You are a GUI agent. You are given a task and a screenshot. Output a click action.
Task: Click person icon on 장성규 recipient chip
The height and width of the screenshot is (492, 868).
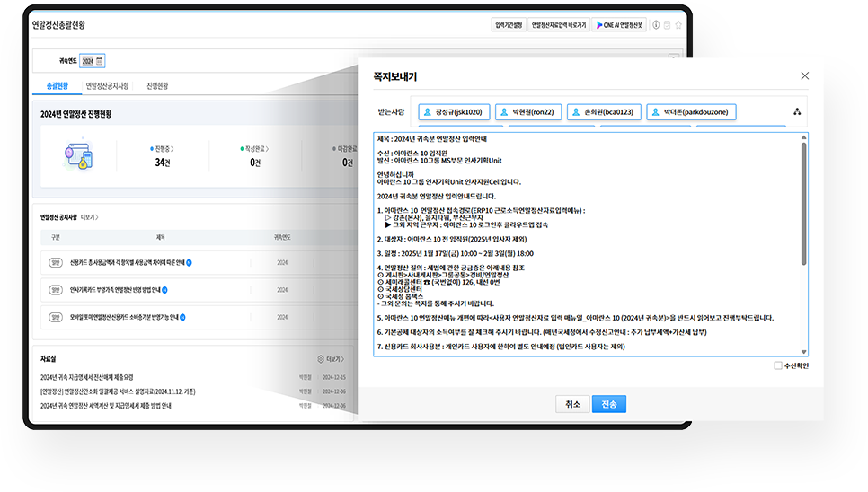(428, 112)
